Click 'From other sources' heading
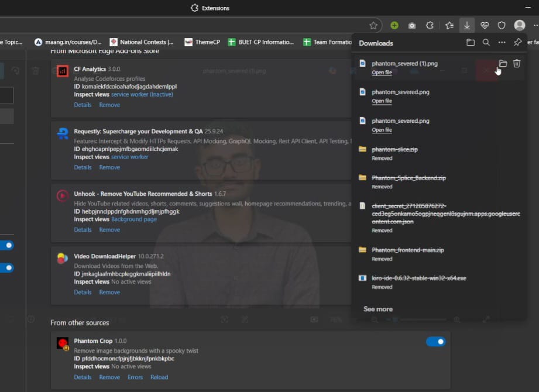 [x=80, y=322]
